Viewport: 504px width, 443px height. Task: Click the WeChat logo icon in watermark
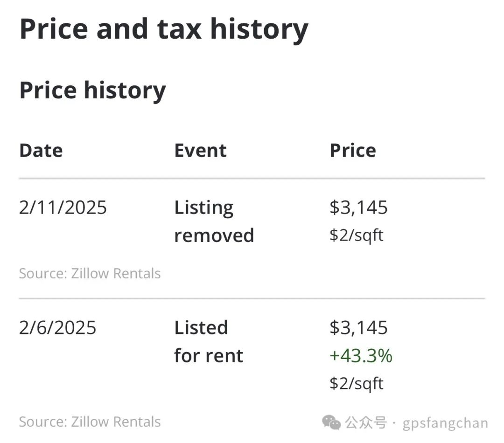tap(331, 422)
